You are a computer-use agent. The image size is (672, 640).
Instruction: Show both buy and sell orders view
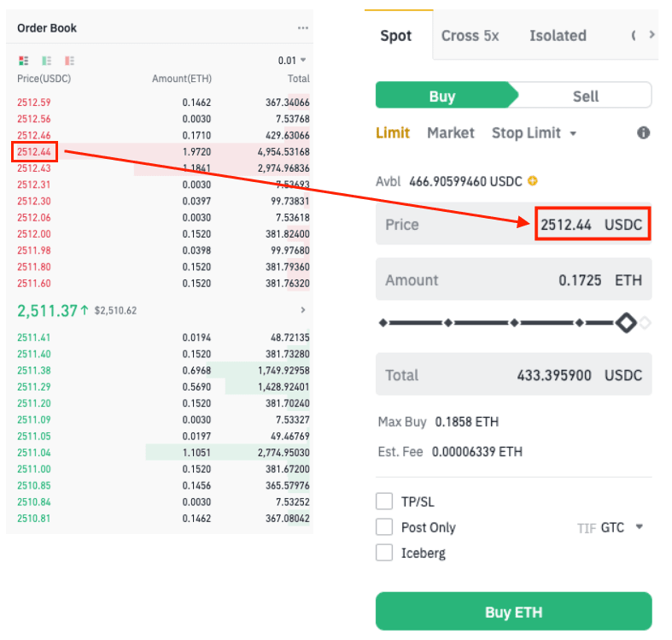coord(23,61)
